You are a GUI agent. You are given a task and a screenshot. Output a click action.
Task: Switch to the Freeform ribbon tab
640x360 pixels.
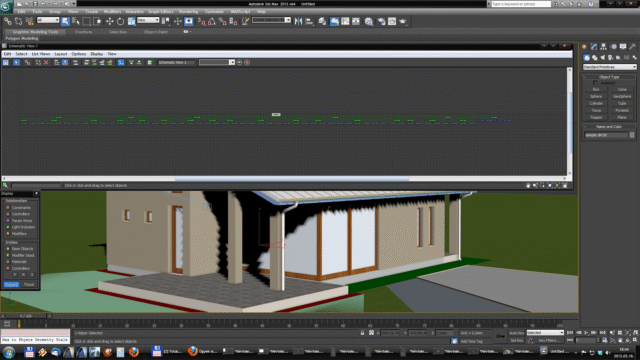tap(83, 32)
